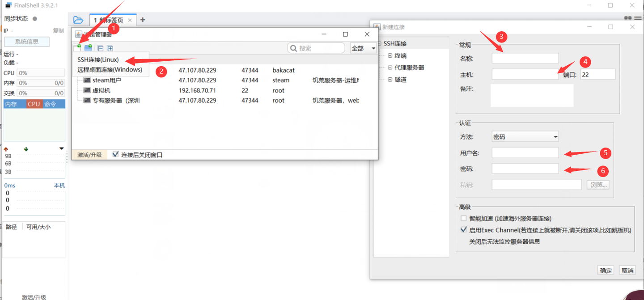This screenshot has height=300, width=644.
Task: Click the 密码 input field
Action: [x=525, y=169]
